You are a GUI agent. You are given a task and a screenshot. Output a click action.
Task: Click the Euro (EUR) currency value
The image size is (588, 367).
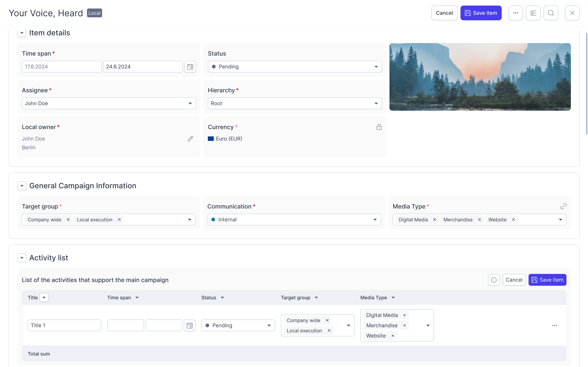point(229,139)
